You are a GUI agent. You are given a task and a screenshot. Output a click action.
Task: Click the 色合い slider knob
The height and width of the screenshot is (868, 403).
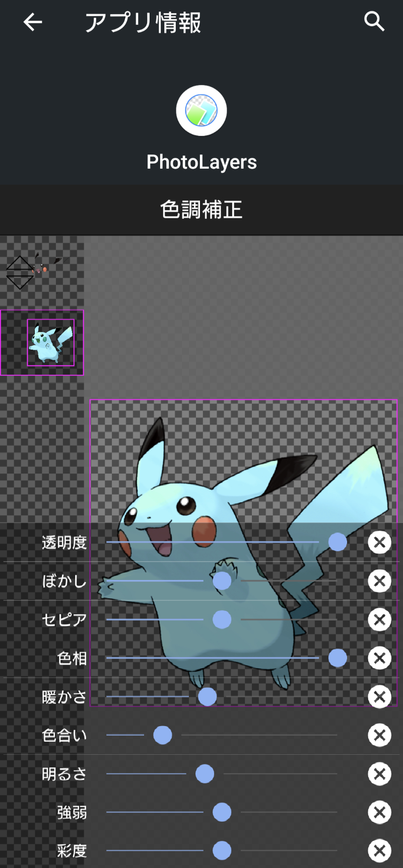(x=162, y=735)
